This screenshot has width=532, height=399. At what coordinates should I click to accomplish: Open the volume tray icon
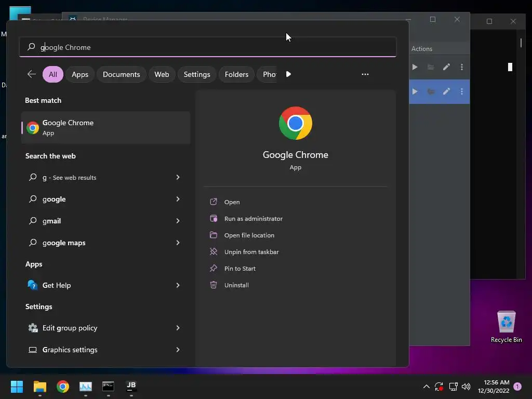pyautogui.click(x=466, y=387)
